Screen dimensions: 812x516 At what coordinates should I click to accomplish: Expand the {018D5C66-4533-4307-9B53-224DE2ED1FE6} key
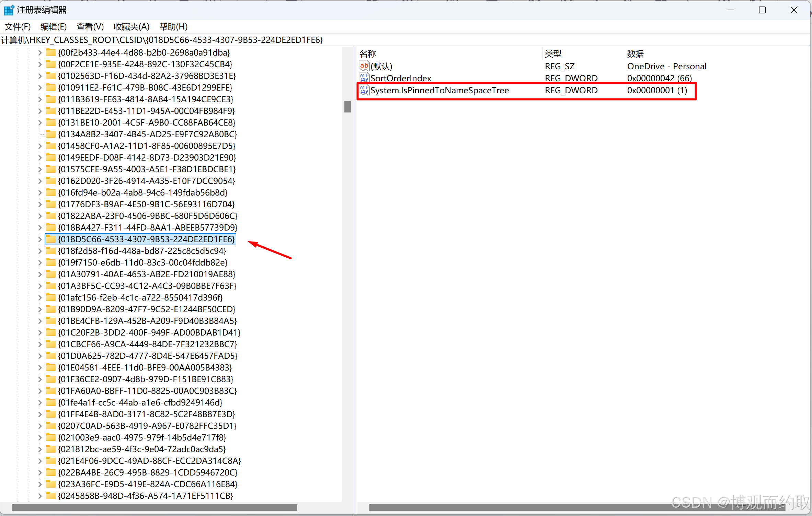coord(40,239)
